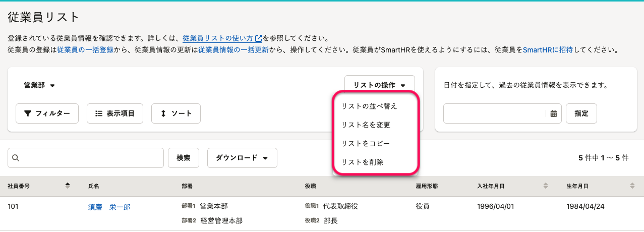Collapse the リストの操作 dropdown
The width and height of the screenshot is (644, 232).
(x=379, y=86)
